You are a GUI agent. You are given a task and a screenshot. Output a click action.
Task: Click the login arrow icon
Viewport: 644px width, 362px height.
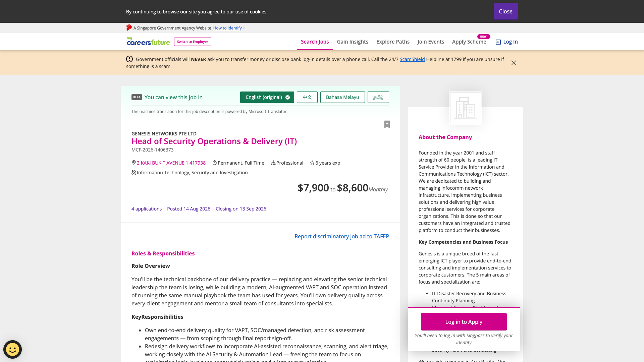coord(498,42)
